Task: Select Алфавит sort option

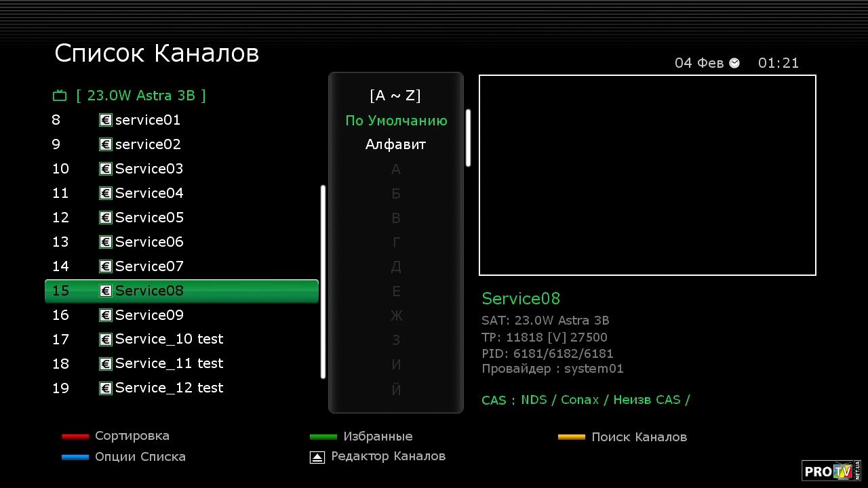Action: [395, 144]
